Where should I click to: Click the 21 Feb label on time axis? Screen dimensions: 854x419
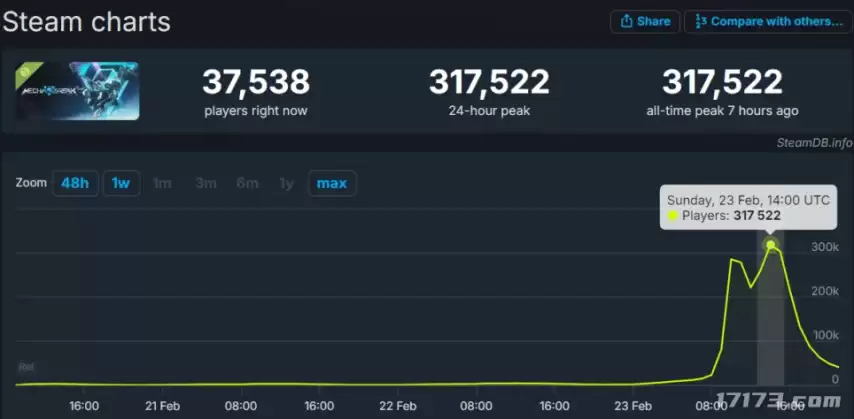pyautogui.click(x=162, y=406)
